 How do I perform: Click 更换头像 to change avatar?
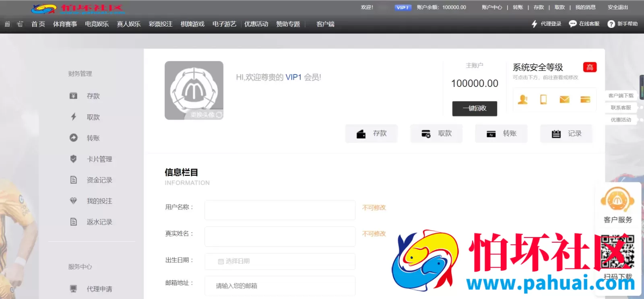pos(206,115)
